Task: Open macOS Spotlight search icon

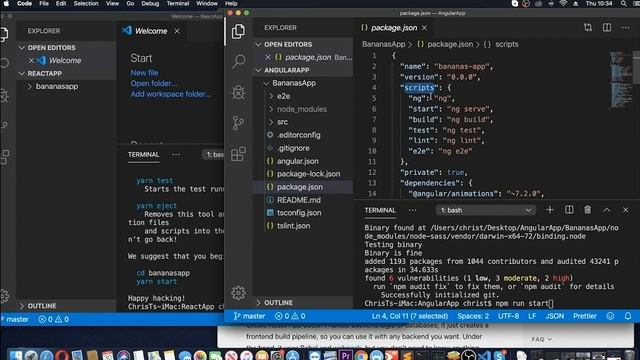Action: [x=623, y=4]
